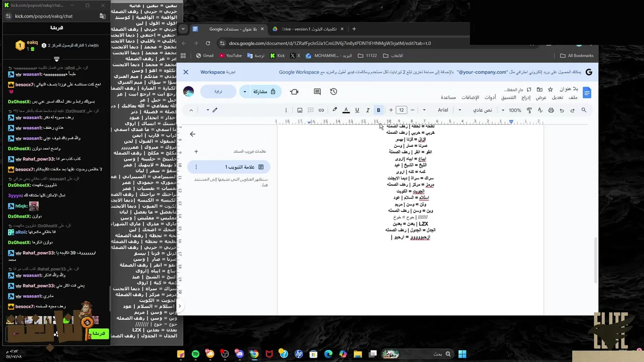Edit the font size field showing 12

(x=401, y=110)
